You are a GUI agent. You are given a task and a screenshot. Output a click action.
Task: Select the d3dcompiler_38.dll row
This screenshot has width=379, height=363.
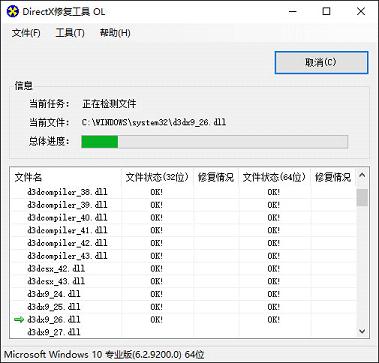(x=183, y=192)
